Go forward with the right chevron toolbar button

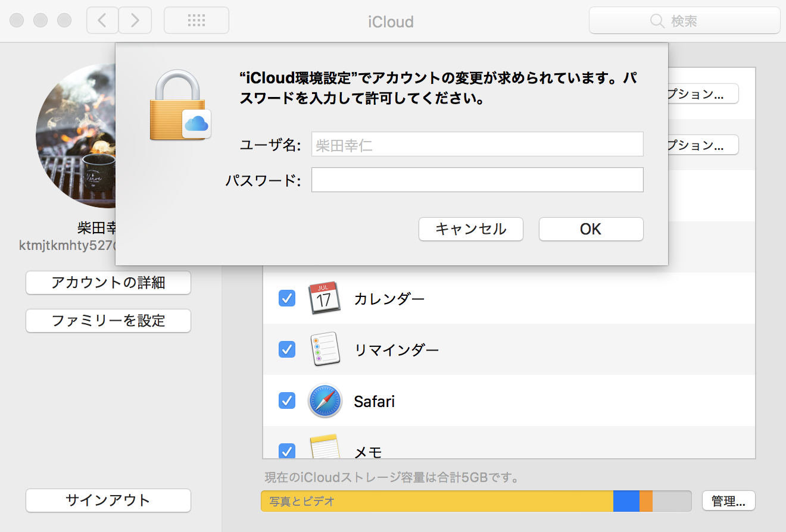(x=135, y=21)
